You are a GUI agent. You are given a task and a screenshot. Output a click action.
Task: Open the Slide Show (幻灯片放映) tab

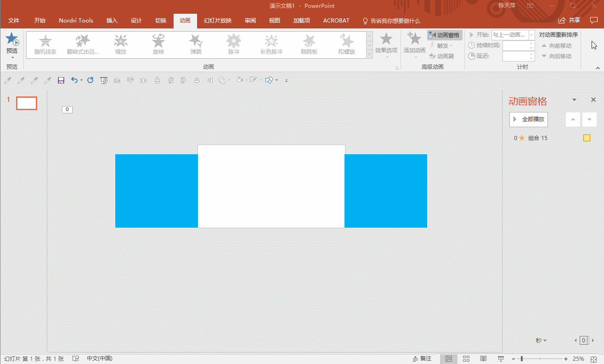click(218, 21)
